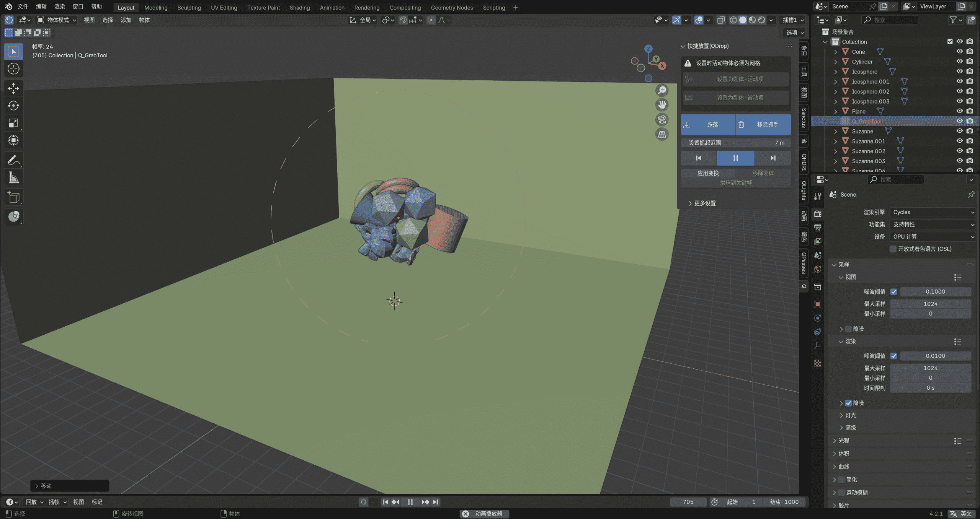The image size is (980, 519).
Task: Disable render for Cylinder camera icon
Action: pyautogui.click(x=970, y=61)
